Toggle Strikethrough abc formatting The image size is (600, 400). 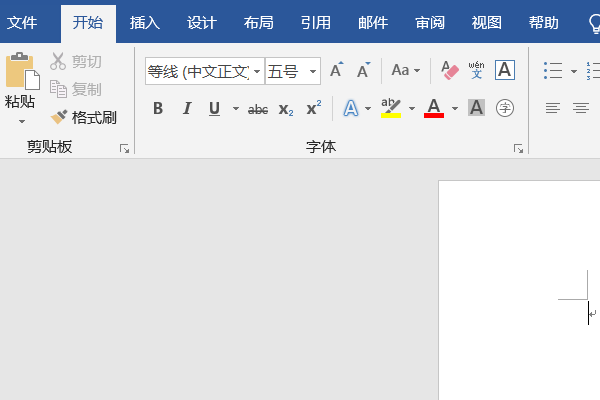[x=258, y=110]
